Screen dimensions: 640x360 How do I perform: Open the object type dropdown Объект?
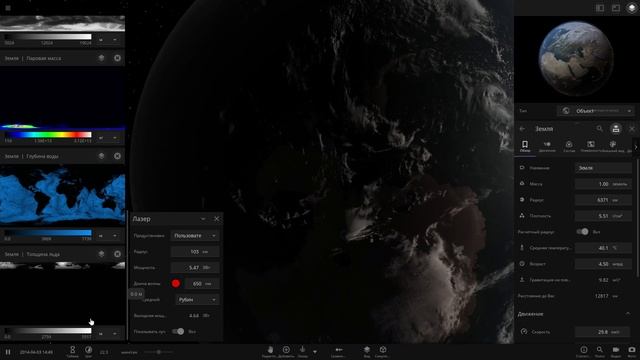[x=596, y=111]
